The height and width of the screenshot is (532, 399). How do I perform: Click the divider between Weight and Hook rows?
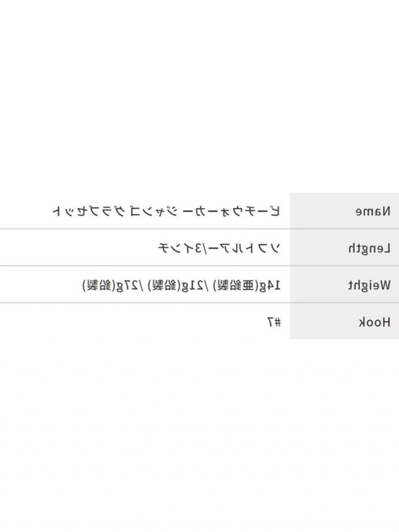pyautogui.click(x=156, y=303)
